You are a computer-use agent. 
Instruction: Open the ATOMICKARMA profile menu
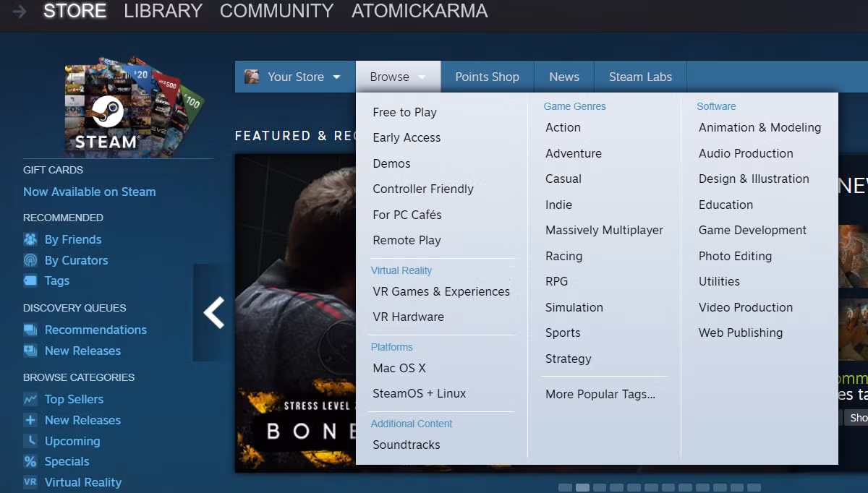pos(420,12)
